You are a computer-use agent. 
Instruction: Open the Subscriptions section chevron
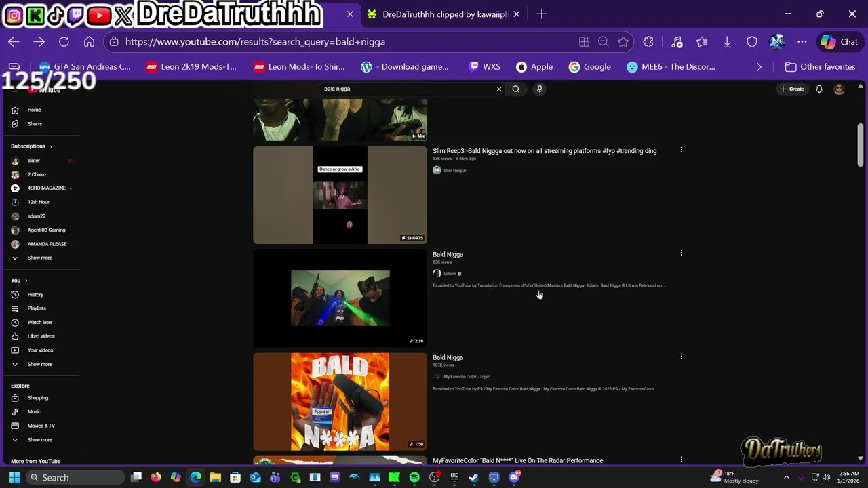click(50, 146)
